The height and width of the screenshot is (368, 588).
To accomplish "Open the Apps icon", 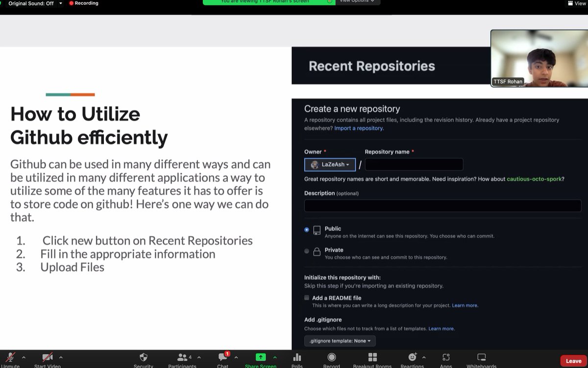I will [x=446, y=357].
